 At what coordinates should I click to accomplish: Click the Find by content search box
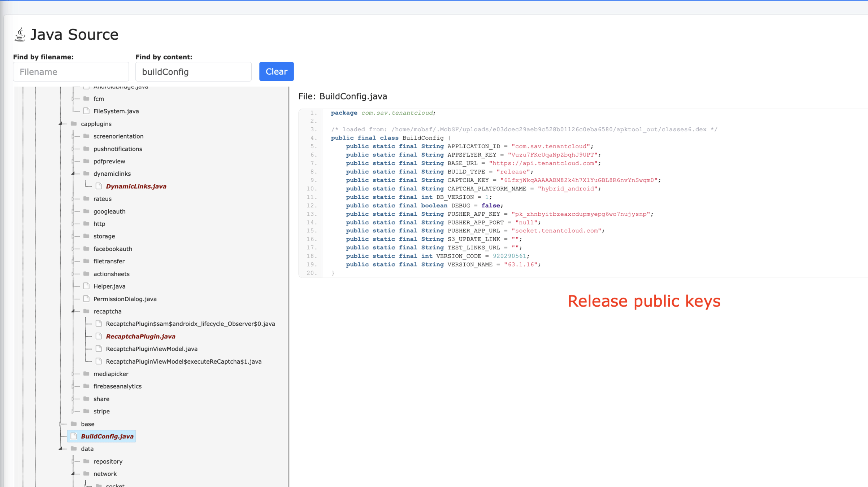coord(193,72)
